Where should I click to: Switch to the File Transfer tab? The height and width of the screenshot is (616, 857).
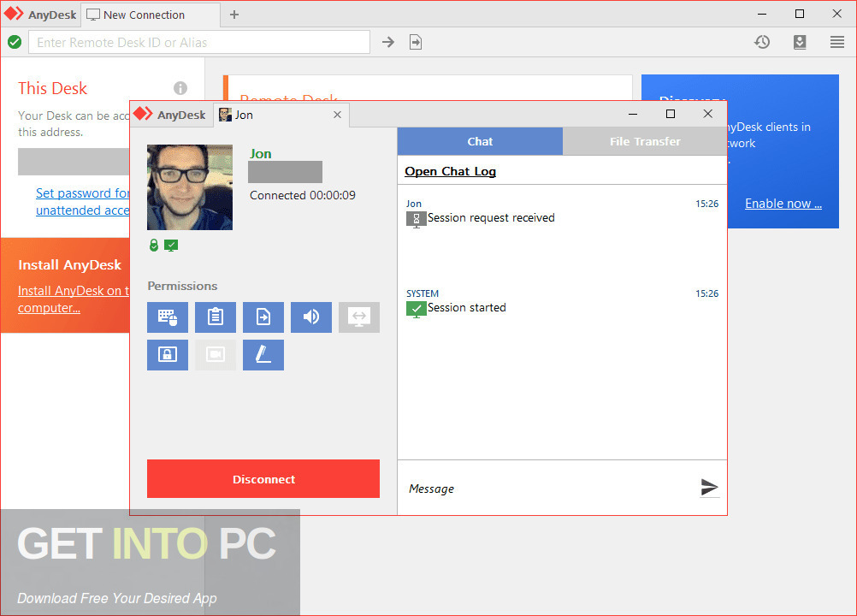coord(645,141)
